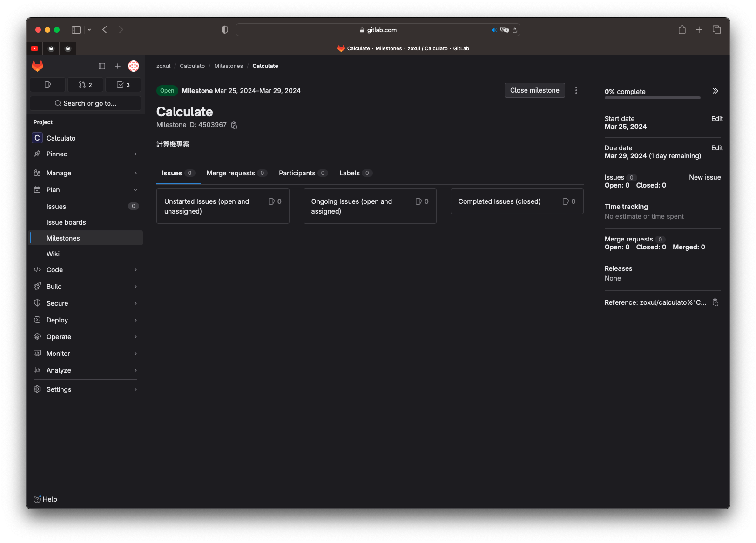Copy the milestone reference icon

pos(715,302)
